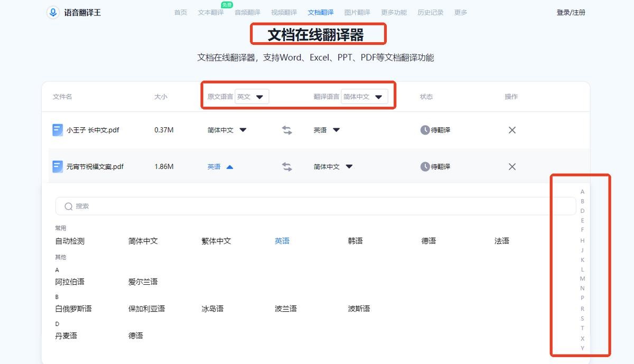Viewport: 634px width, 364px height.
Task: Switch to the 图片翻译 tab
Action: [357, 12]
